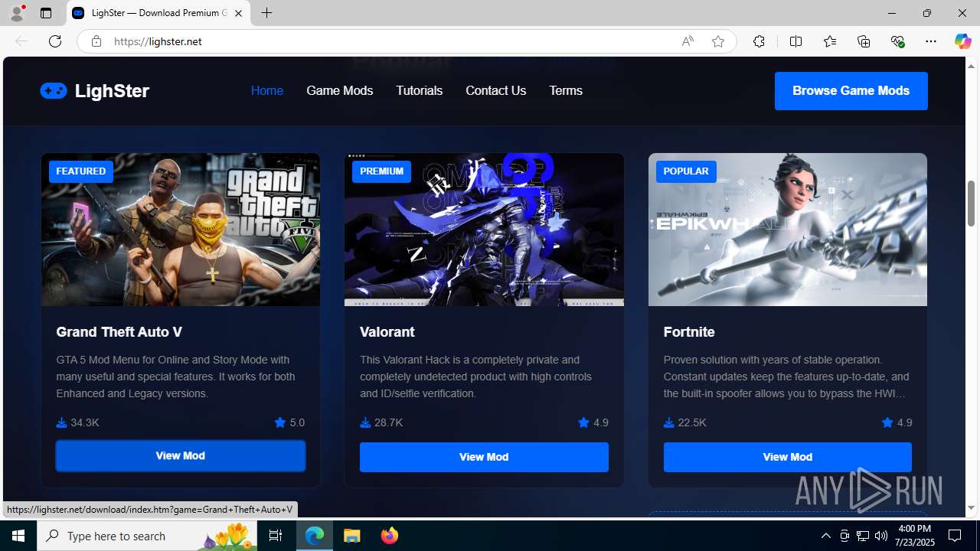Click the FEATURED badge on the GTA V card

point(81,171)
